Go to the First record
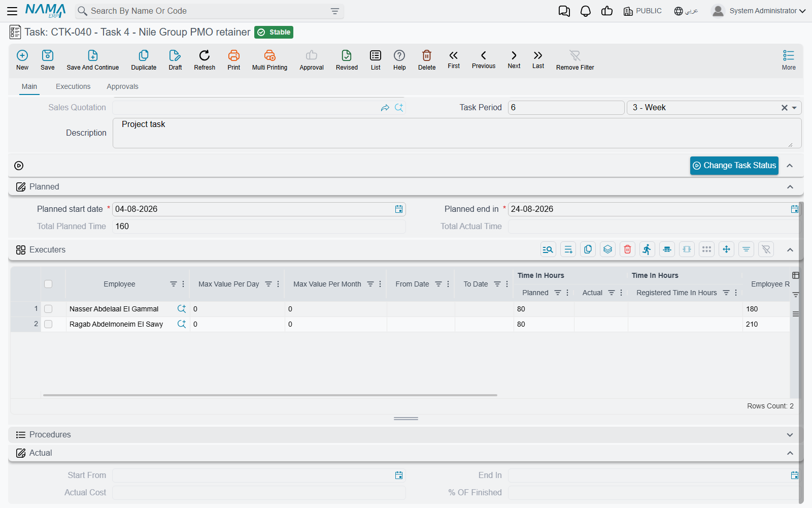Viewport: 812px width, 508px height. pyautogui.click(x=454, y=59)
